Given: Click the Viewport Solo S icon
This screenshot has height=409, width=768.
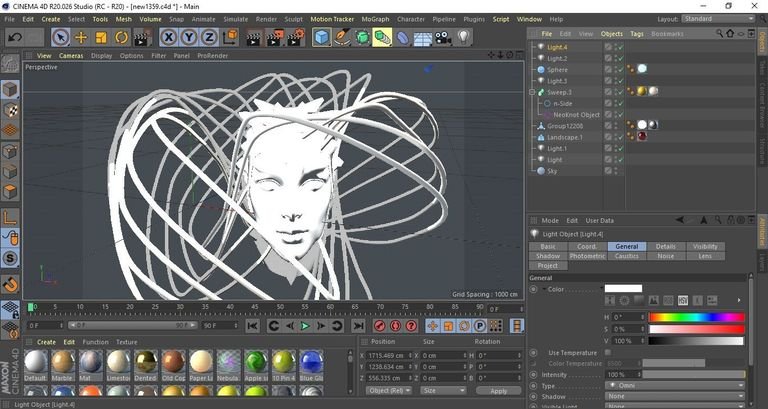Looking at the screenshot, I should [10, 258].
